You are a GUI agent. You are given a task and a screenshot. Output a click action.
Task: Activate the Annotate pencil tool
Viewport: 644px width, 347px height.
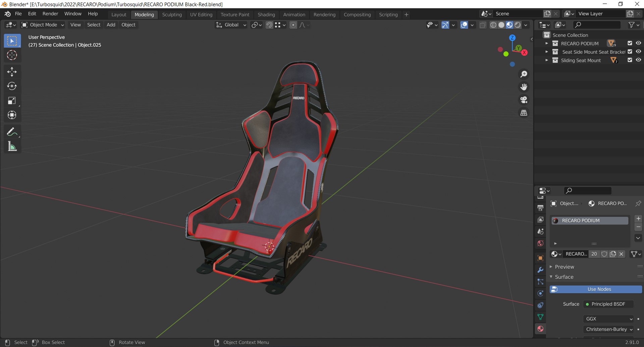point(12,132)
